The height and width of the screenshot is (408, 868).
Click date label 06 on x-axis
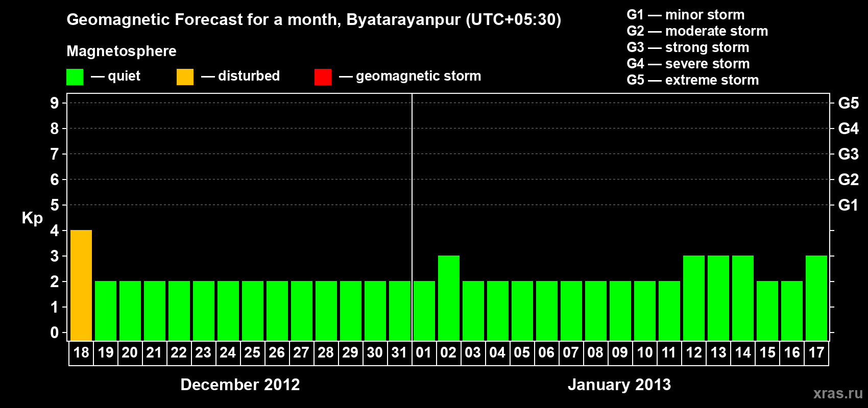tap(546, 352)
